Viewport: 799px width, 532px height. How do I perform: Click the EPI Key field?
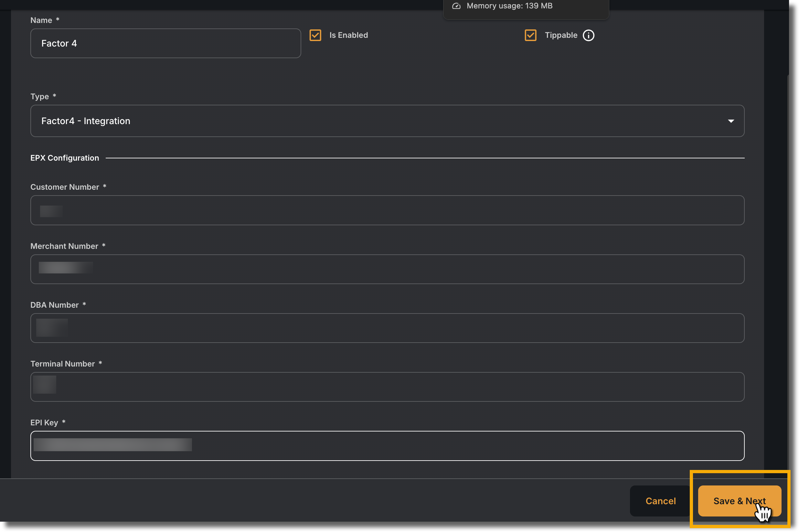(x=387, y=445)
